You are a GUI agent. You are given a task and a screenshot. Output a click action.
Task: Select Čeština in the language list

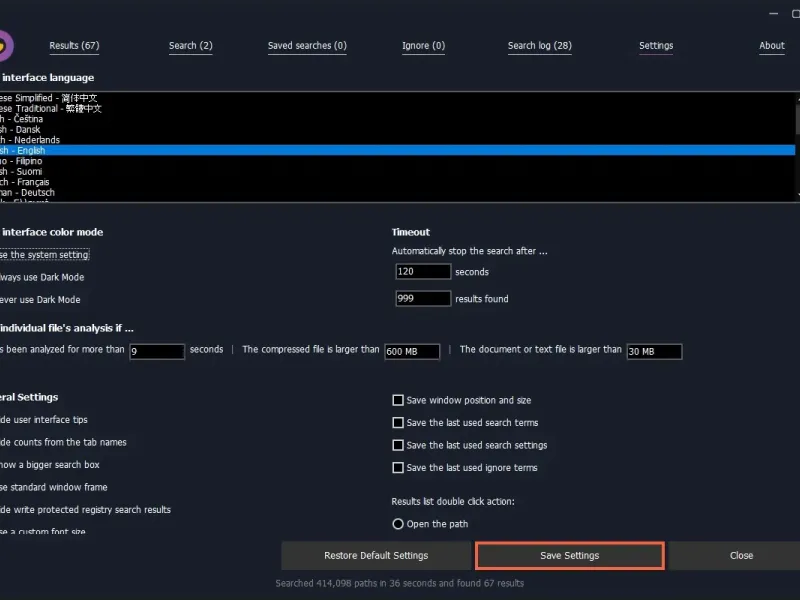397,119
